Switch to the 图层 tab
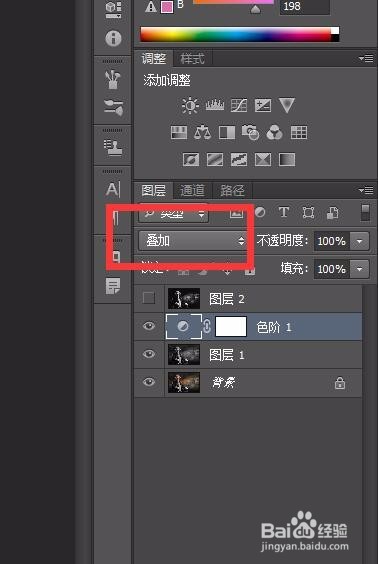This screenshot has height=564, width=378. pos(154,190)
